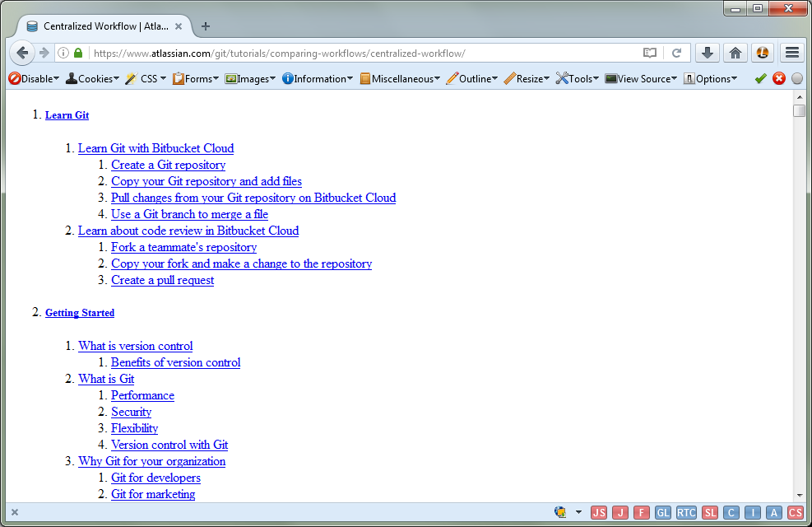This screenshot has height=527, width=812.
Task: Click the orange clock extension icon
Action: pyautogui.click(x=763, y=53)
